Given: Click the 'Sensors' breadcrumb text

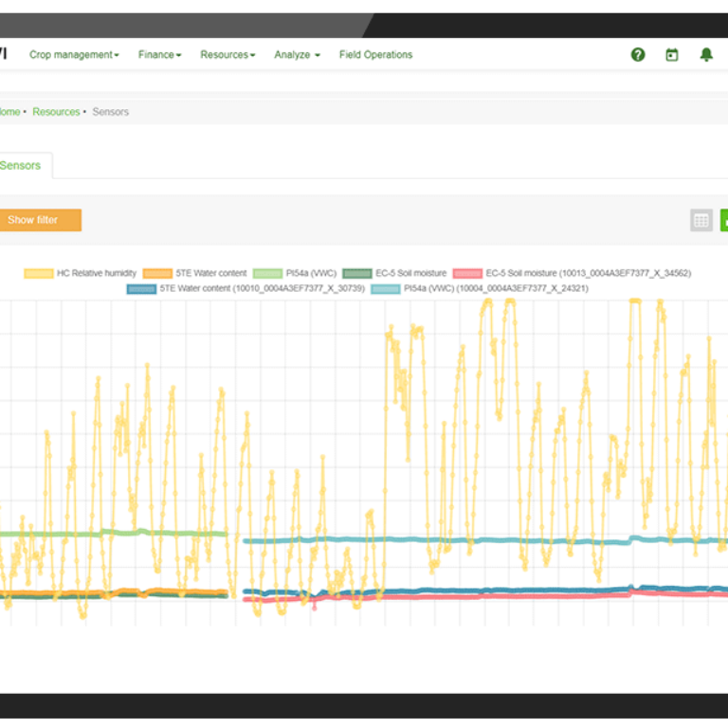Looking at the screenshot, I should pyautogui.click(x=111, y=112).
